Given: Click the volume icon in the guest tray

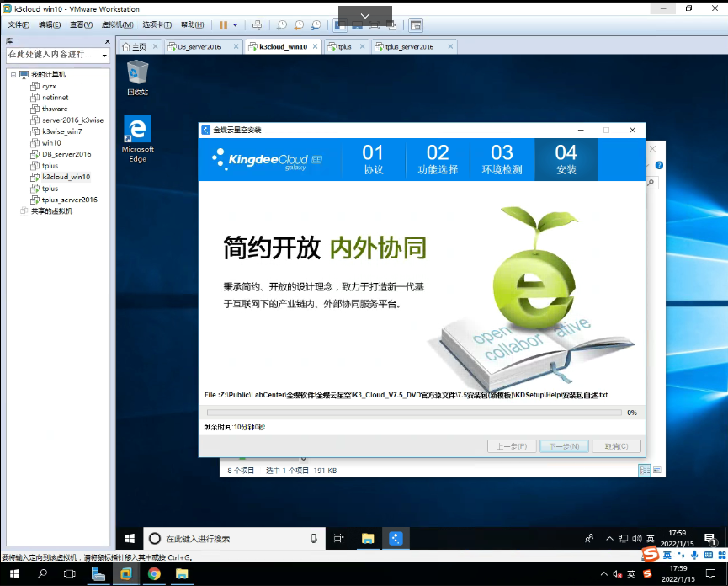Looking at the screenshot, I should 637,539.
